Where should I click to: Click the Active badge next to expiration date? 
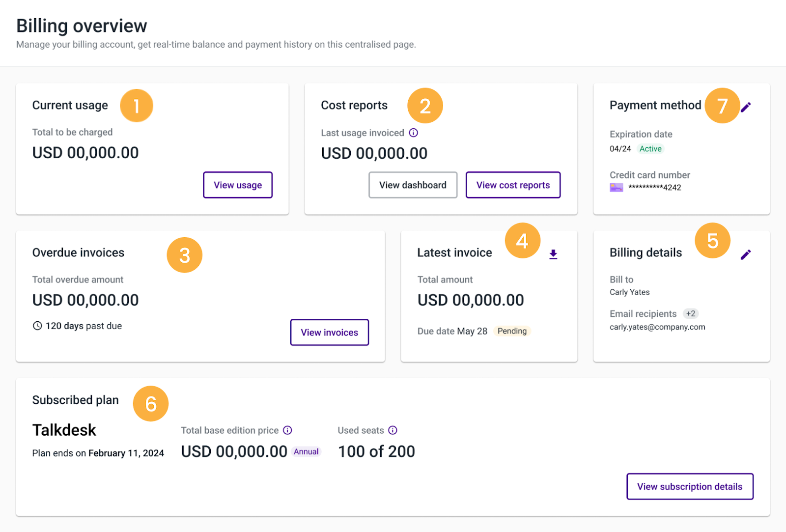click(x=650, y=148)
